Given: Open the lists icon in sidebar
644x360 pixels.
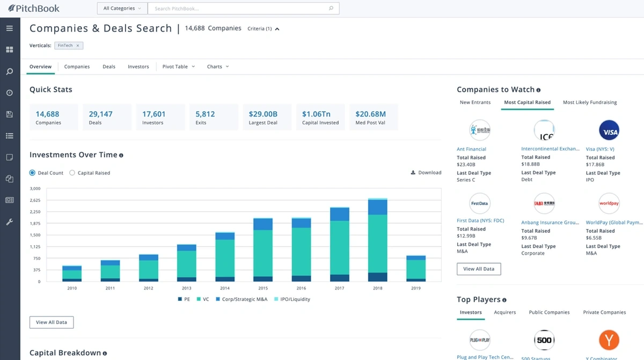Looking at the screenshot, I should [9, 136].
